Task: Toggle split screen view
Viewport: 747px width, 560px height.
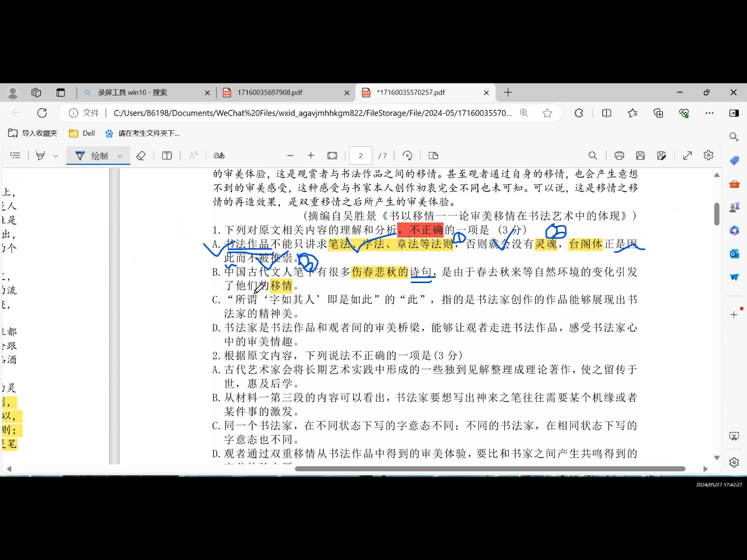Action: (x=606, y=113)
